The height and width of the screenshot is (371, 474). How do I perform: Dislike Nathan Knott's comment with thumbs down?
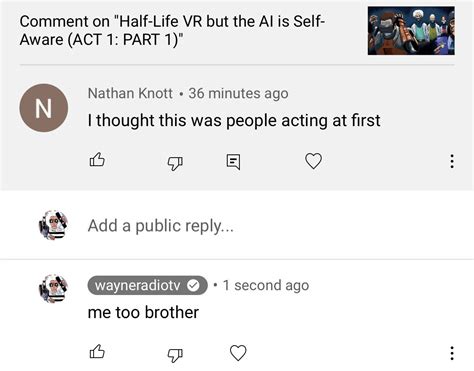175,163
